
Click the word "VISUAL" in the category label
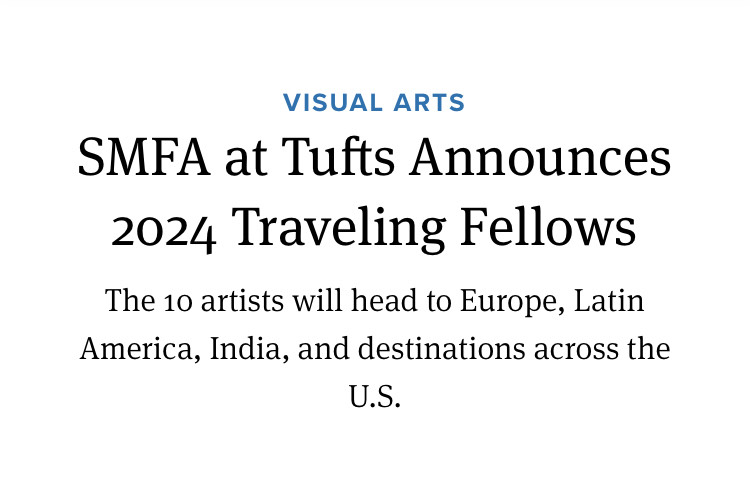click(333, 102)
